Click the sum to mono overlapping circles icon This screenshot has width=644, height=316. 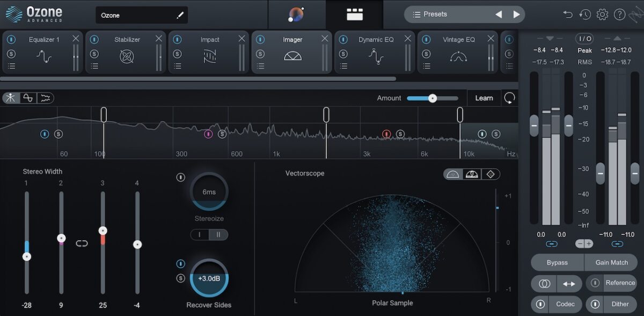point(544,283)
